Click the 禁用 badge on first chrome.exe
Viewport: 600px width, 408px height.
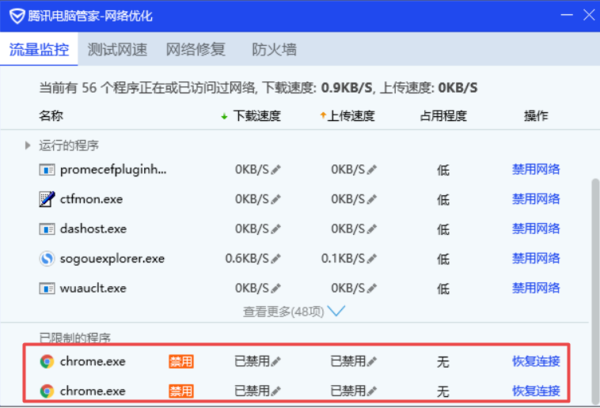pyautogui.click(x=181, y=361)
